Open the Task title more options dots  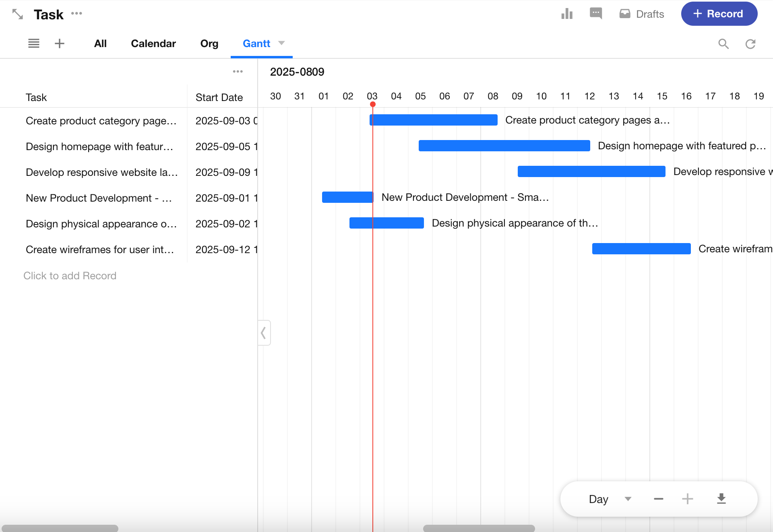click(x=76, y=14)
